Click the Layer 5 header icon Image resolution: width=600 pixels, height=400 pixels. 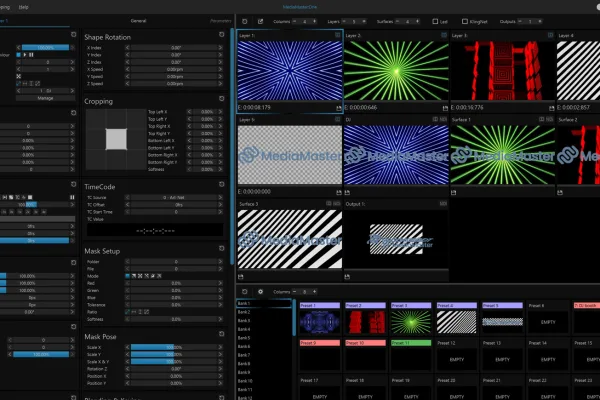(338, 119)
